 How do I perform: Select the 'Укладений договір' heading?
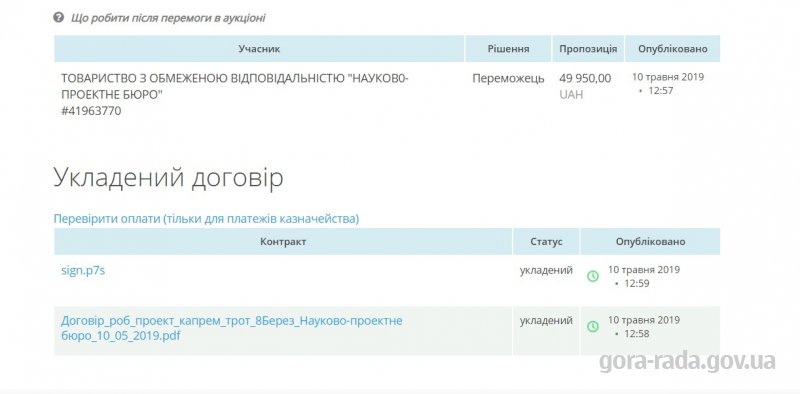coord(168,178)
